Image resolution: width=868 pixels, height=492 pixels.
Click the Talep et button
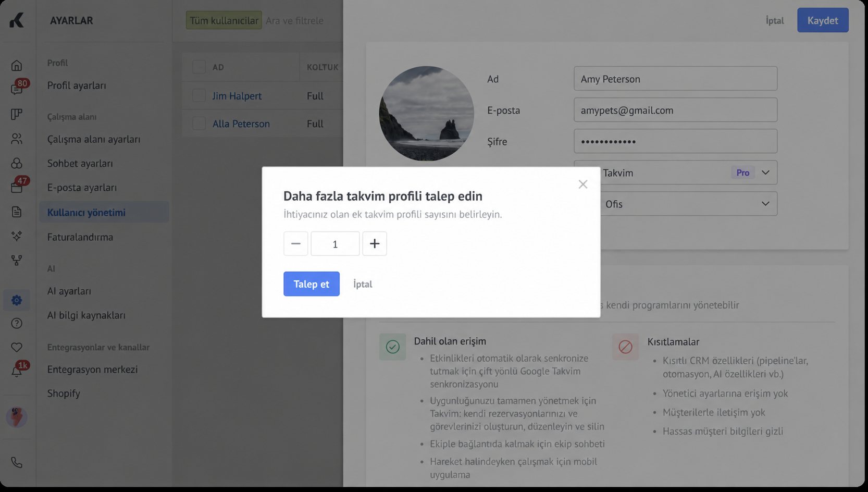point(312,284)
